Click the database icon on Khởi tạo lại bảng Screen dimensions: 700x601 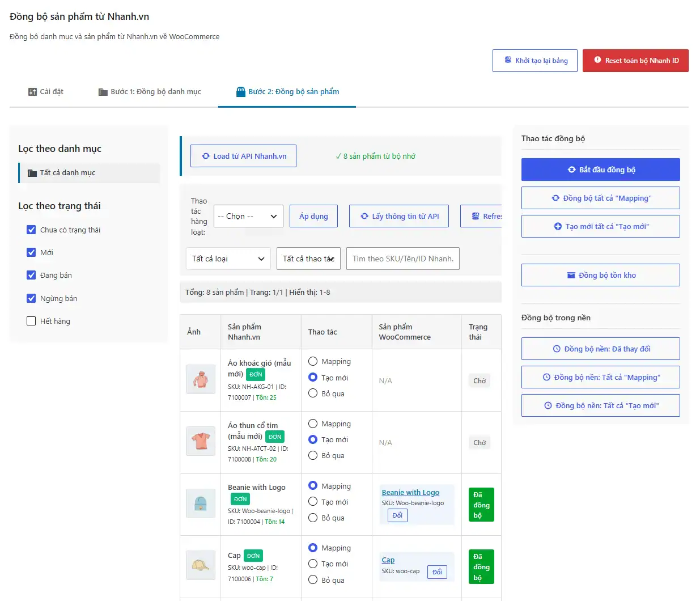tap(508, 60)
